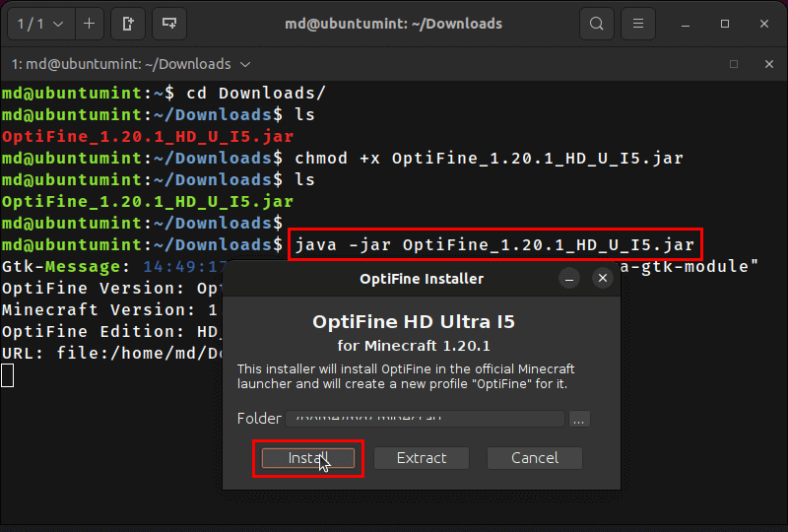Image resolution: width=788 pixels, height=532 pixels.
Task: Click Cancel in OptiFine Installer
Action: pyautogui.click(x=535, y=458)
